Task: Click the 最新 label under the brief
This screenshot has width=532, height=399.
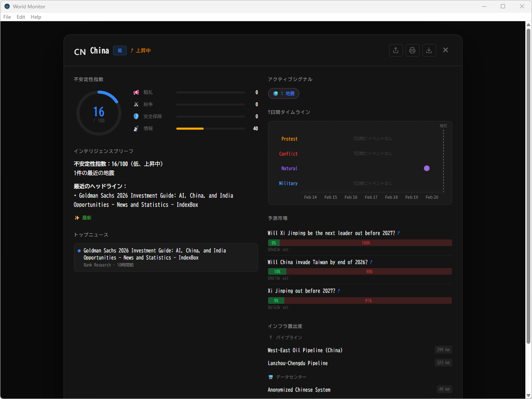Action: (87, 218)
